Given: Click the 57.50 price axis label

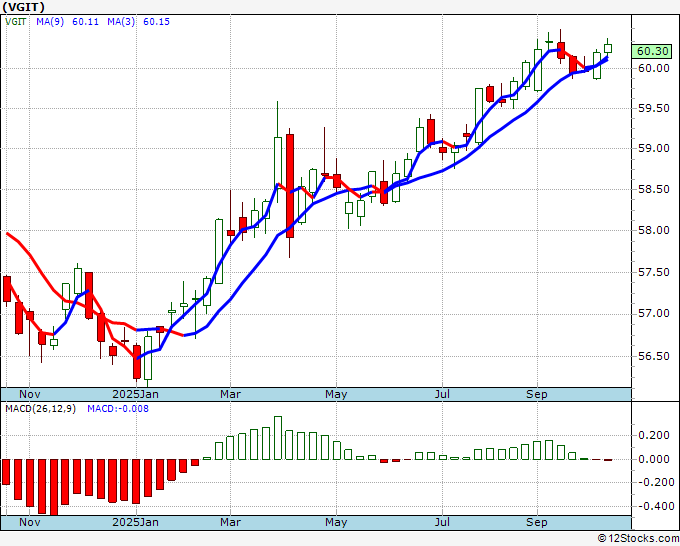Looking at the screenshot, I should coord(654,272).
